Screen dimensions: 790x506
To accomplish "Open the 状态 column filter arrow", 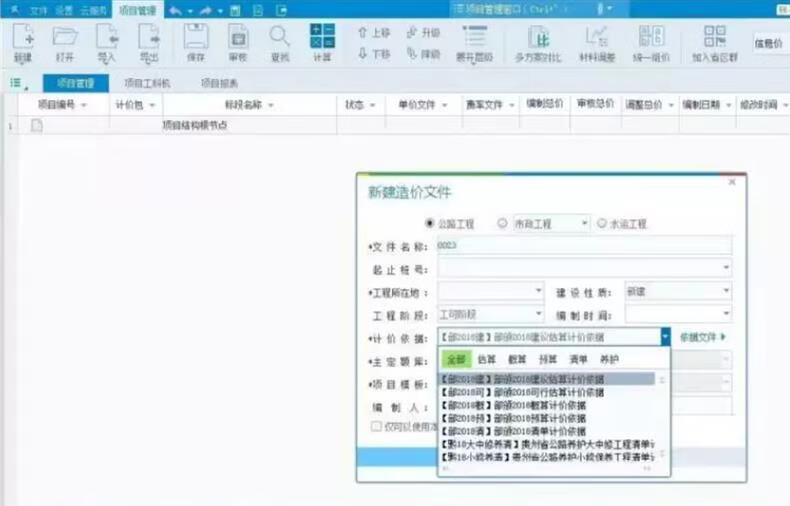I will point(373,105).
